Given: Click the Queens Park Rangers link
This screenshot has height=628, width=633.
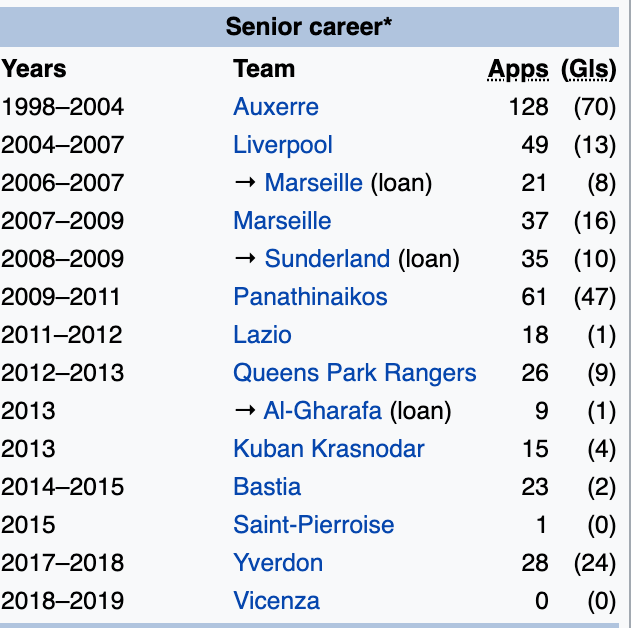Looking at the screenshot, I should coord(354,373).
